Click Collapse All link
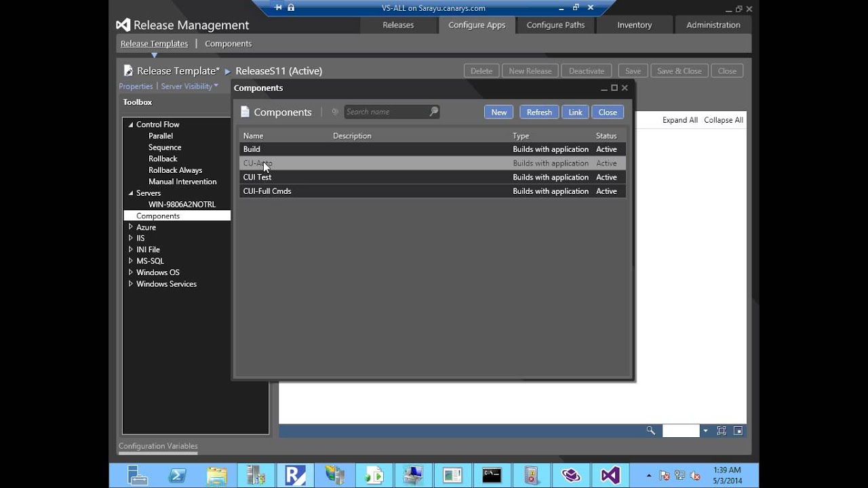The image size is (868, 488). pyautogui.click(x=724, y=120)
